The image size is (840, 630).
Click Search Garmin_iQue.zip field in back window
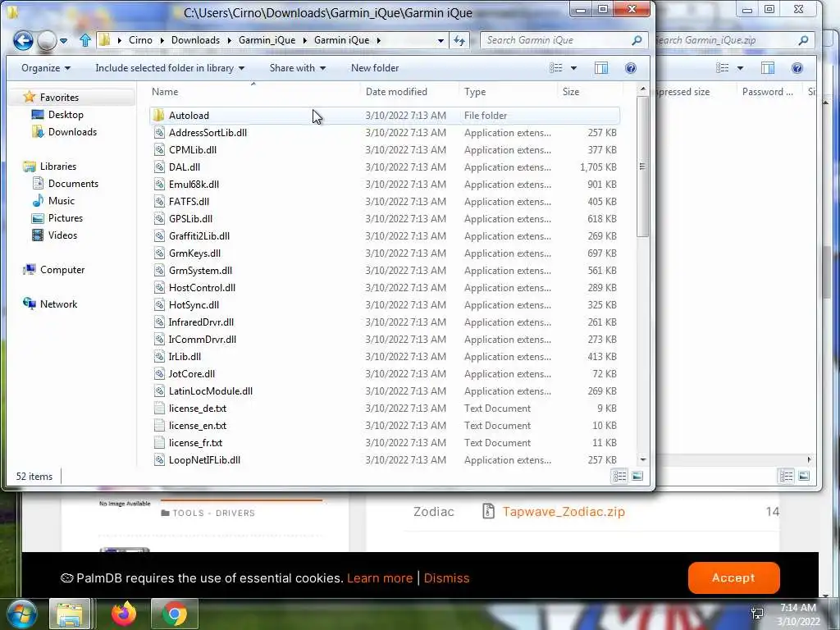[x=733, y=40]
